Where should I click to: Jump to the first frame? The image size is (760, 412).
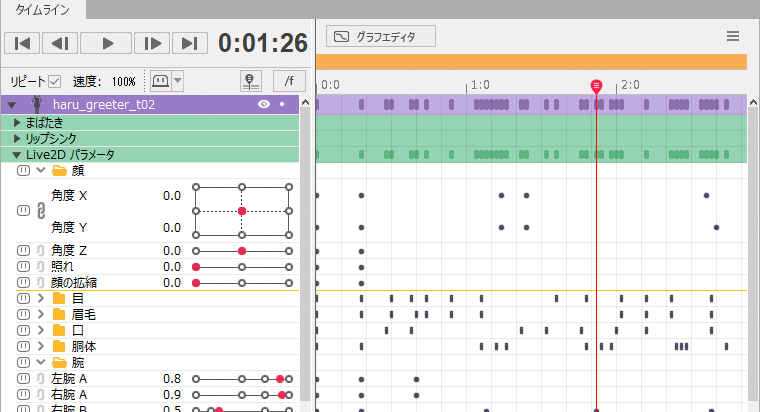[x=22, y=44]
